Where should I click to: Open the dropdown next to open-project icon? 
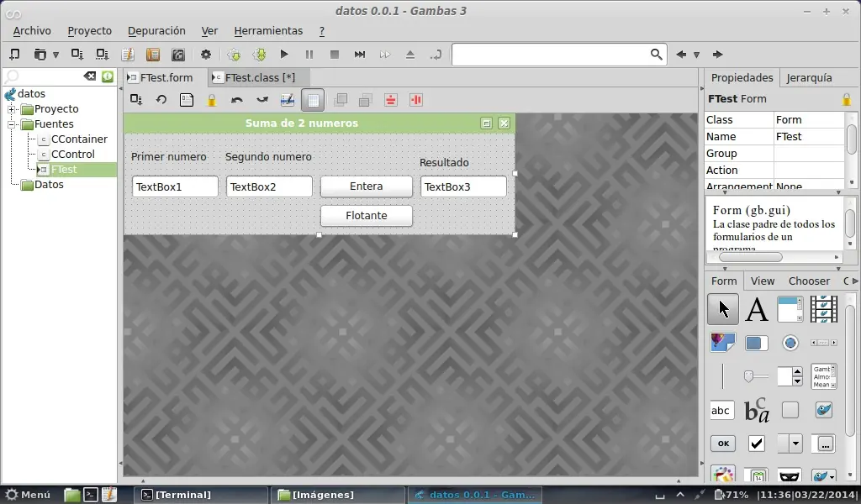[x=55, y=55]
